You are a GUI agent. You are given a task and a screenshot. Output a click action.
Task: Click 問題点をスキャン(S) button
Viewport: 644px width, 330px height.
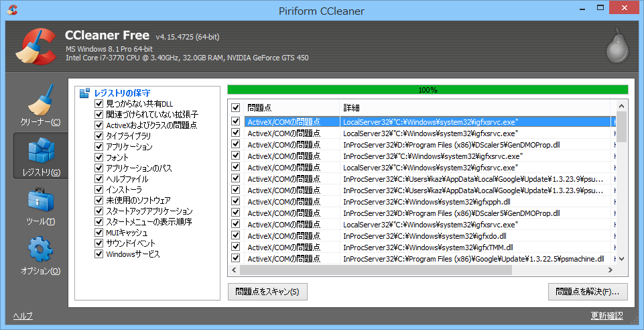pos(267,292)
